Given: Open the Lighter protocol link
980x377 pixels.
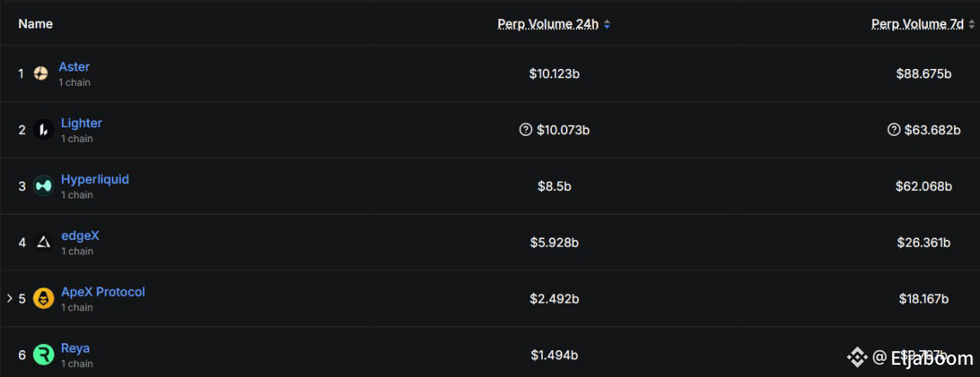Looking at the screenshot, I should (x=81, y=123).
